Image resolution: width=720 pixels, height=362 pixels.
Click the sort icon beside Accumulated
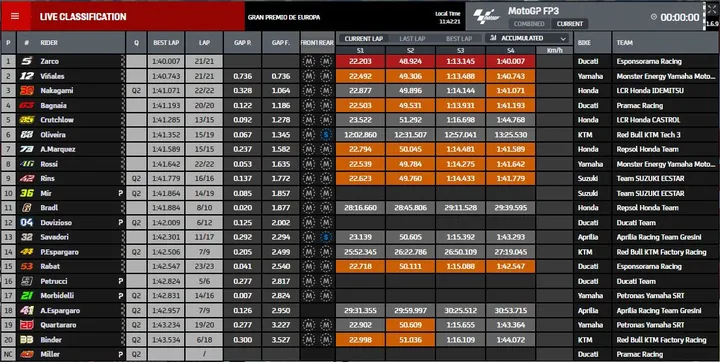[493, 38]
